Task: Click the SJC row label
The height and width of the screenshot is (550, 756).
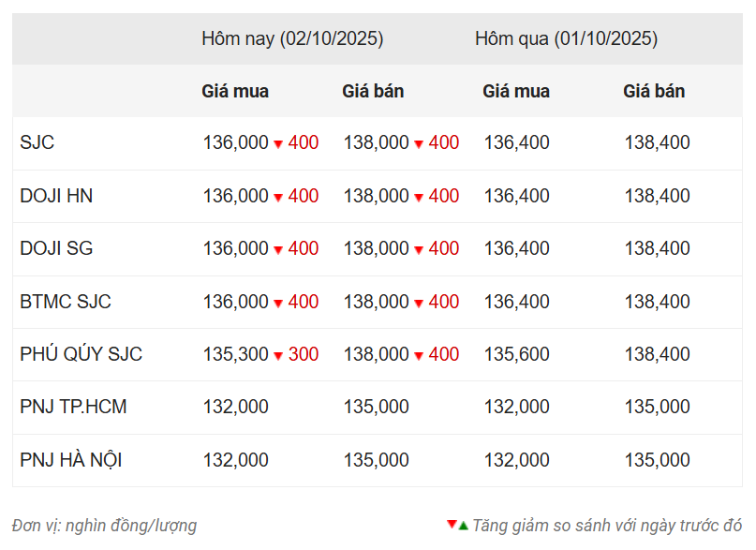Action: pyautogui.click(x=37, y=143)
